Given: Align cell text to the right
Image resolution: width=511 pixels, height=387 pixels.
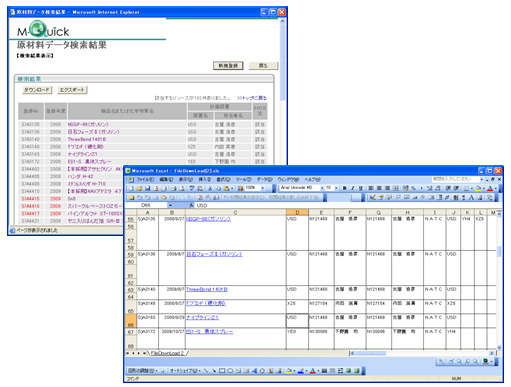Looking at the screenshot, I should (387, 188).
